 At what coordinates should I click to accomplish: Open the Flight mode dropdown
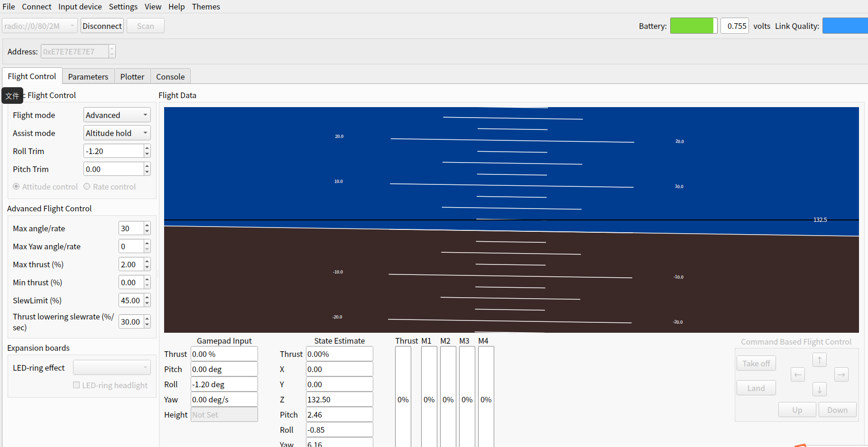point(117,115)
